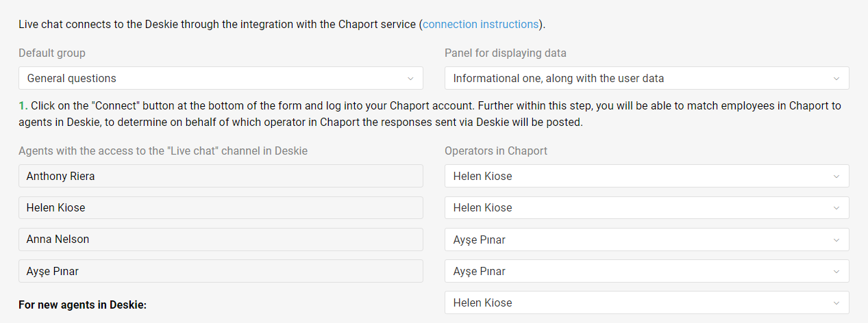Open the operator dropdown for new agents
868x323 pixels.
click(646, 302)
